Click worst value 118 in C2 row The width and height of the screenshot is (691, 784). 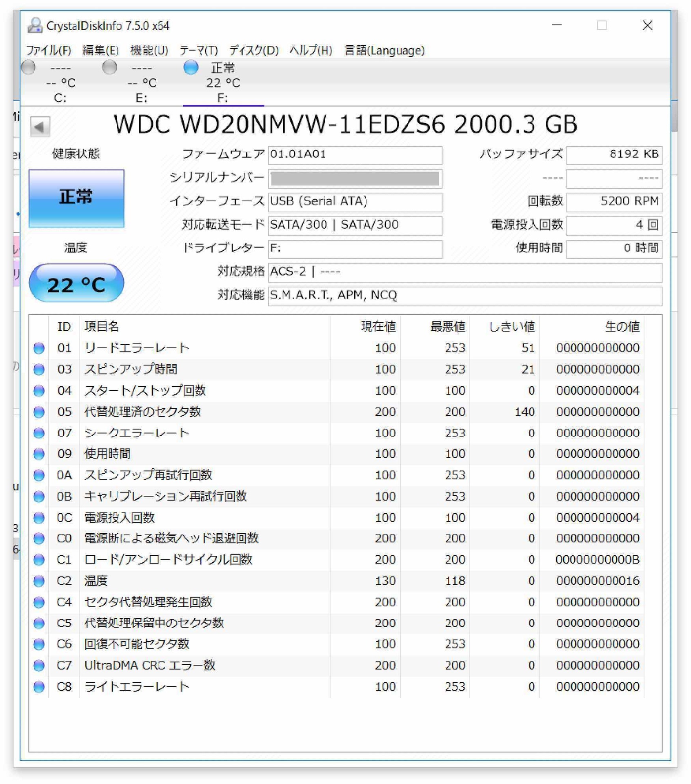(x=455, y=581)
